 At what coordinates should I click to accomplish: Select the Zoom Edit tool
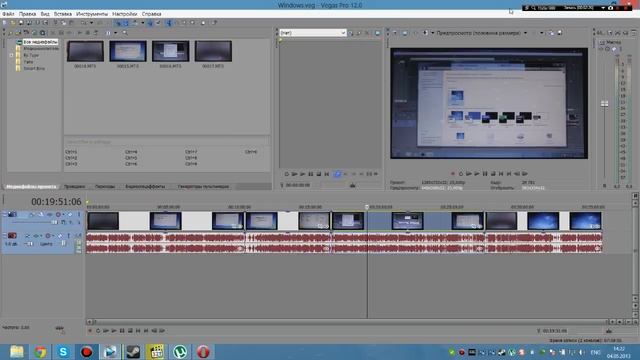tap(192, 23)
